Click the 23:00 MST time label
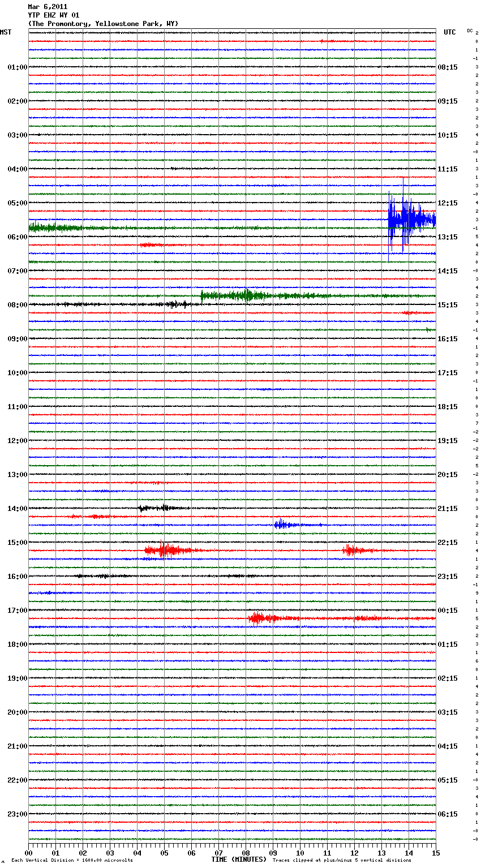 click(17, 814)
